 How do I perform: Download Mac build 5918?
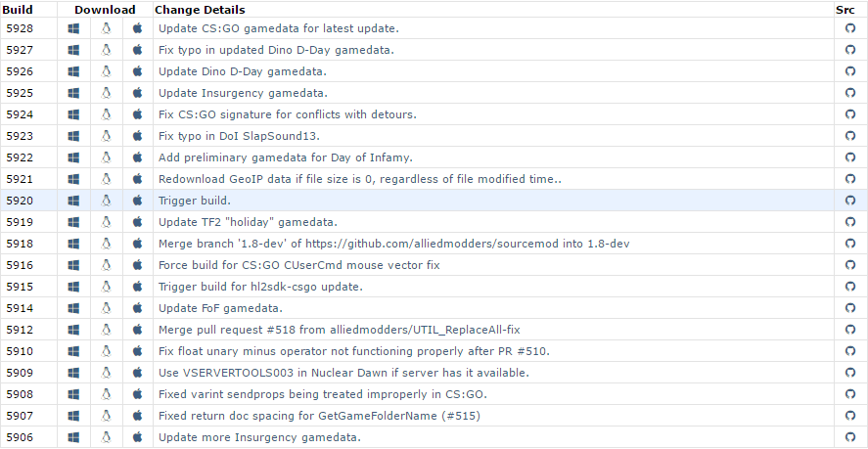click(138, 244)
